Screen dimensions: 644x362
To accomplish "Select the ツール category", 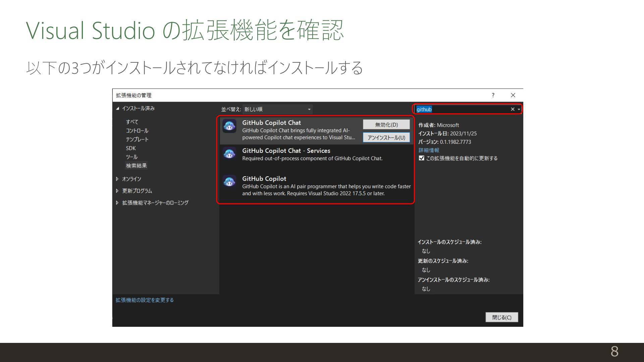I will [x=132, y=157].
